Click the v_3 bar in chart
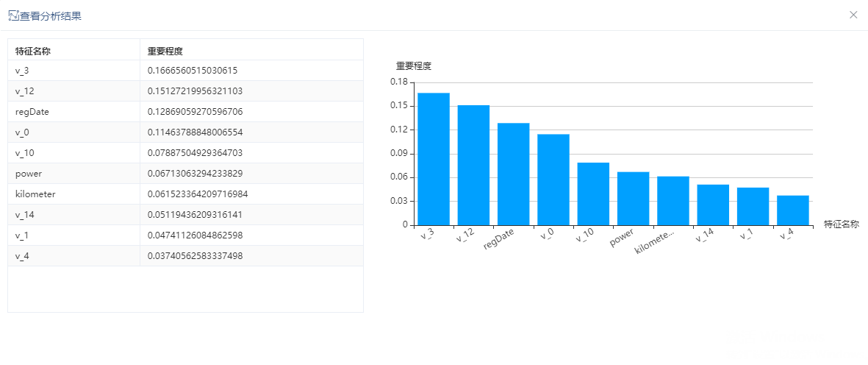 pos(434,159)
